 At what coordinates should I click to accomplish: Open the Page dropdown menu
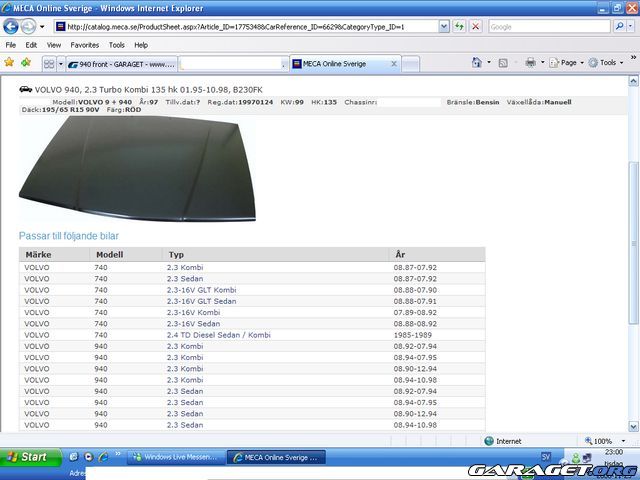[x=568, y=63]
